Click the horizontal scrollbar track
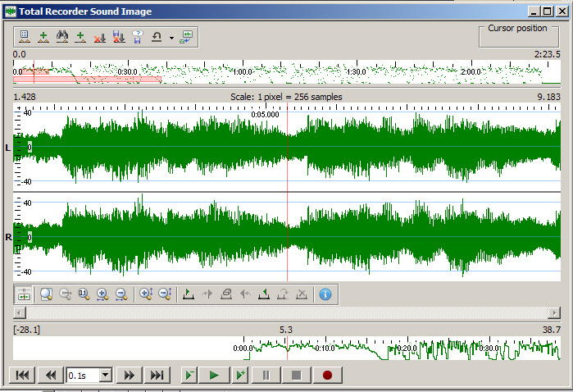The image size is (573, 392). pos(287,312)
